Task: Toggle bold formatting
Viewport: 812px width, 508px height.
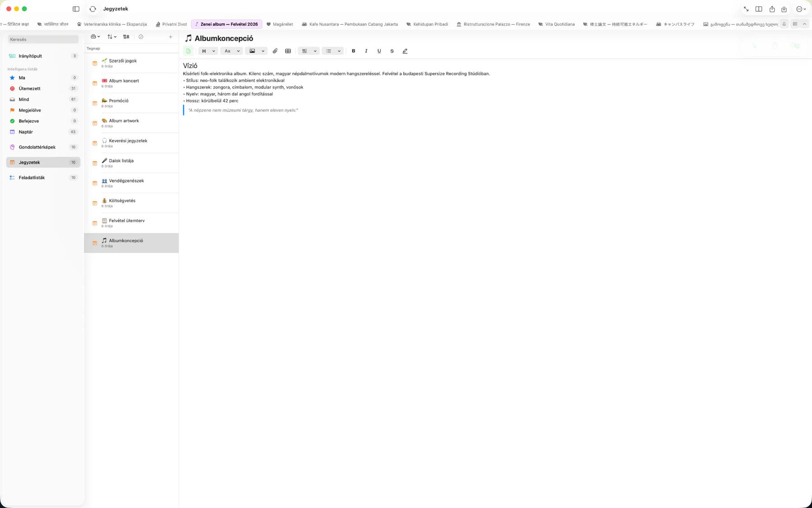Action: (x=353, y=51)
